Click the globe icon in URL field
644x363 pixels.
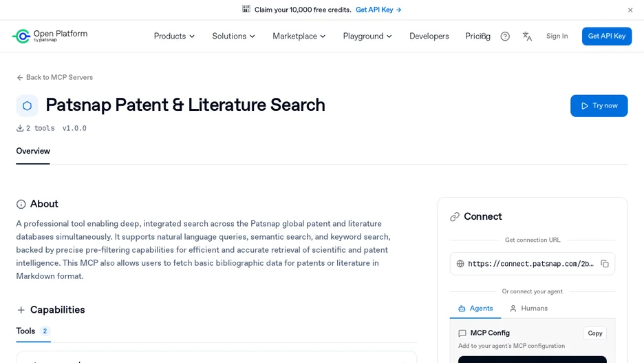(x=460, y=264)
